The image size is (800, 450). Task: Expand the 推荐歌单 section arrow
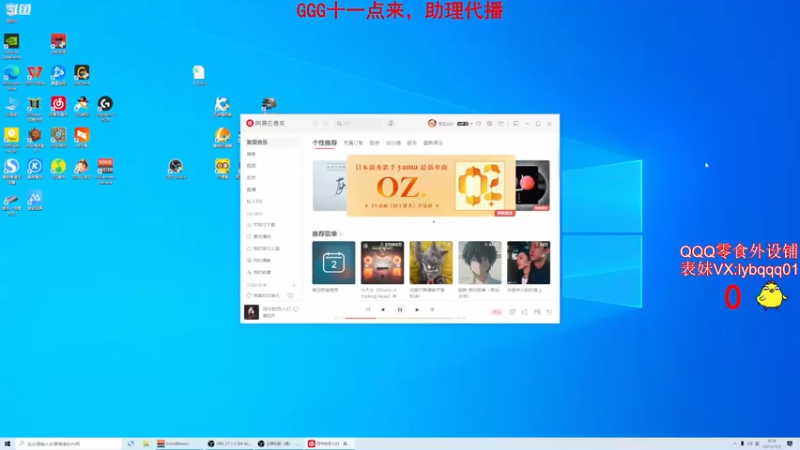pos(341,234)
